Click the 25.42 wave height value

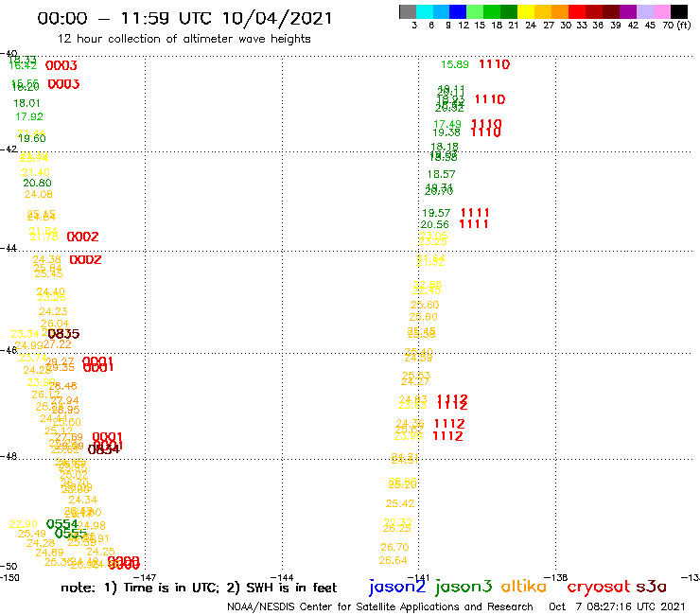tap(400, 503)
